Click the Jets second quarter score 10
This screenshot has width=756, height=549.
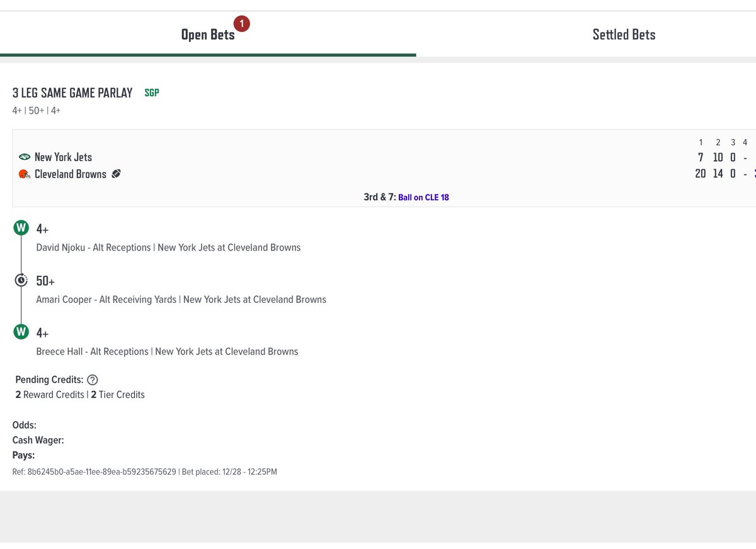click(718, 157)
